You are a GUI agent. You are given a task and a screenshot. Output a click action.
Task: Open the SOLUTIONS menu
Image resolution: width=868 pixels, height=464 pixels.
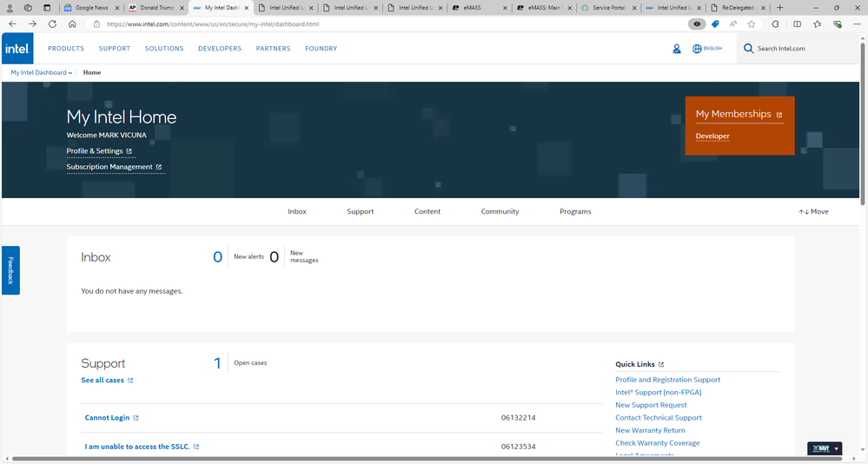point(164,49)
